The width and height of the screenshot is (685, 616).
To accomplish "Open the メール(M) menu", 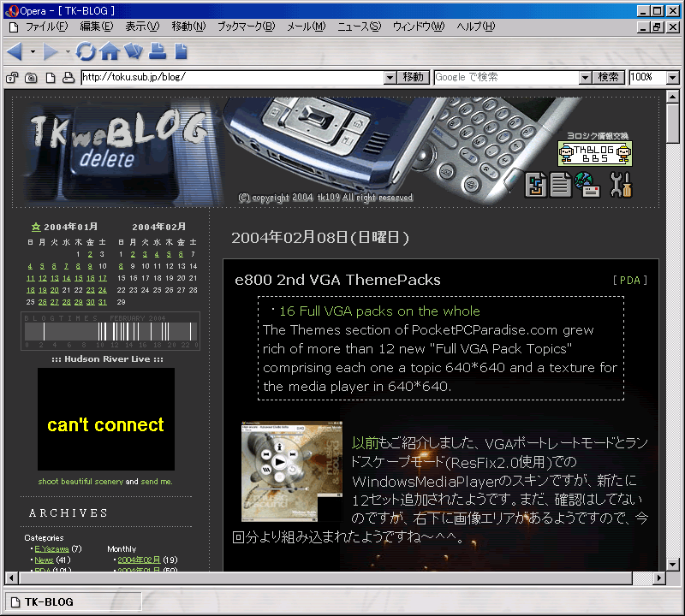I will tap(307, 27).
